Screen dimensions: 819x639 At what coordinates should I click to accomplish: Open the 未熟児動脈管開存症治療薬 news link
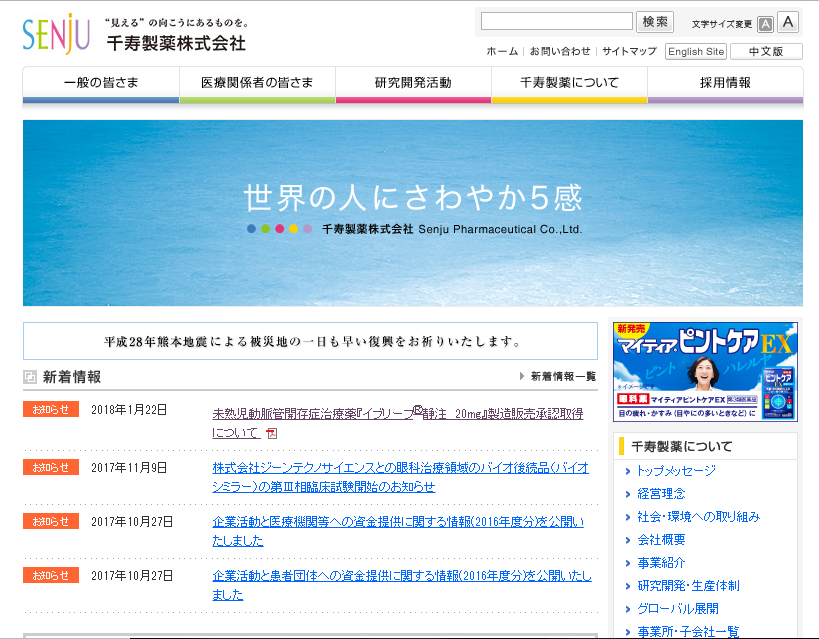(397, 423)
